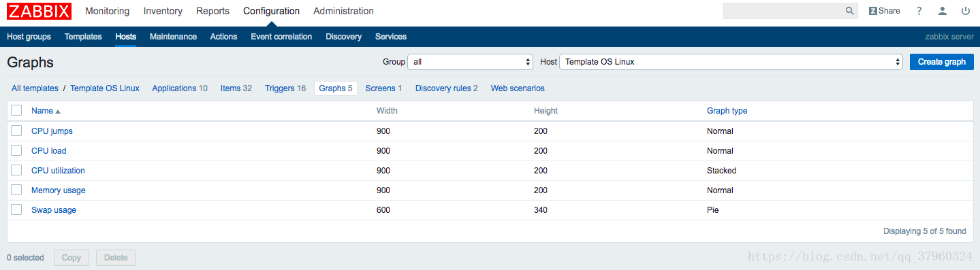The width and height of the screenshot is (980, 270).
Task: Go to the Discovery rules tab
Action: (x=447, y=88)
